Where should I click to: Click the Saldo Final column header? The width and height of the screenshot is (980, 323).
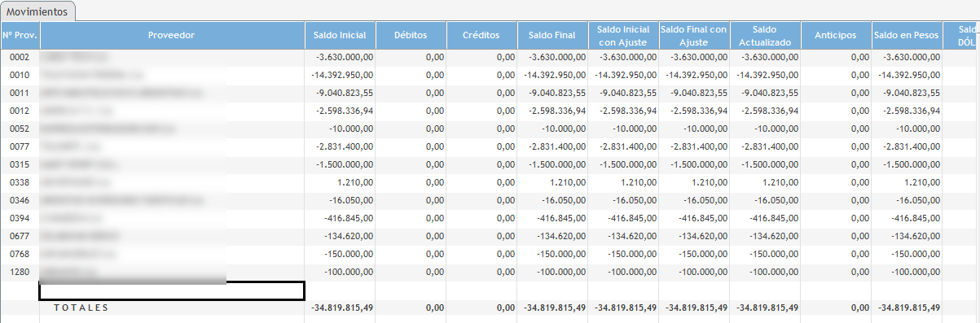coord(553,35)
